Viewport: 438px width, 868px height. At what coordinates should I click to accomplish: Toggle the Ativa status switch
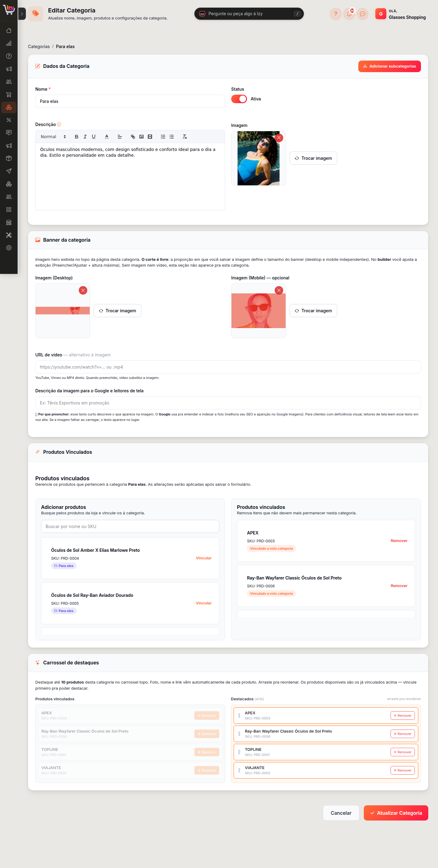click(x=239, y=99)
